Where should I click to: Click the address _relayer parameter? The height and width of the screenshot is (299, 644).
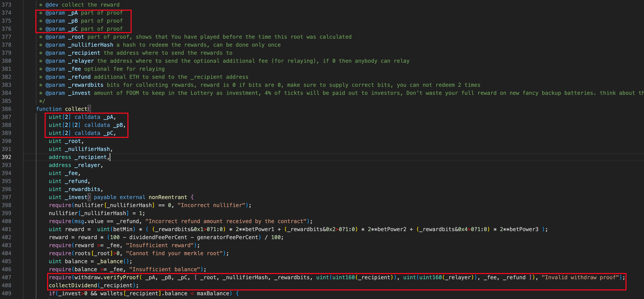coord(75,165)
